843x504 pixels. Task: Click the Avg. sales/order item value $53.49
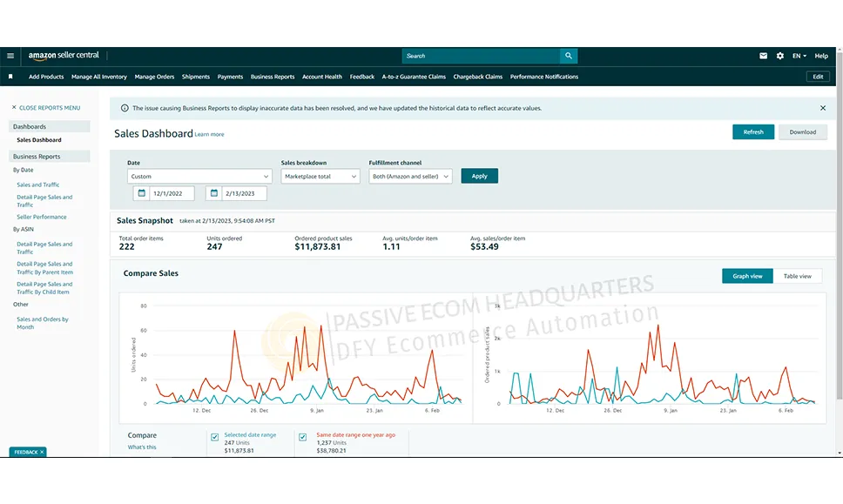click(484, 247)
